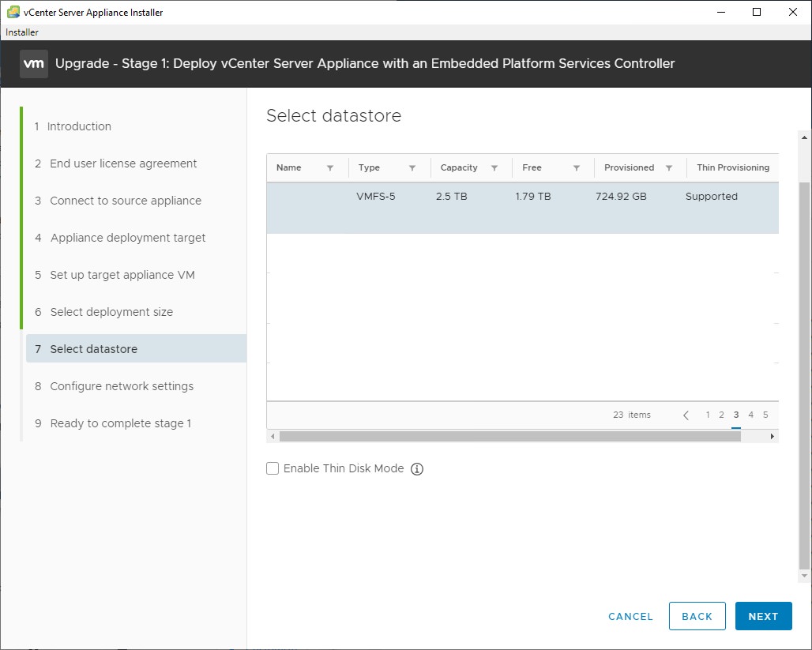Click the 2.5 TB capacity cell

pyautogui.click(x=452, y=197)
